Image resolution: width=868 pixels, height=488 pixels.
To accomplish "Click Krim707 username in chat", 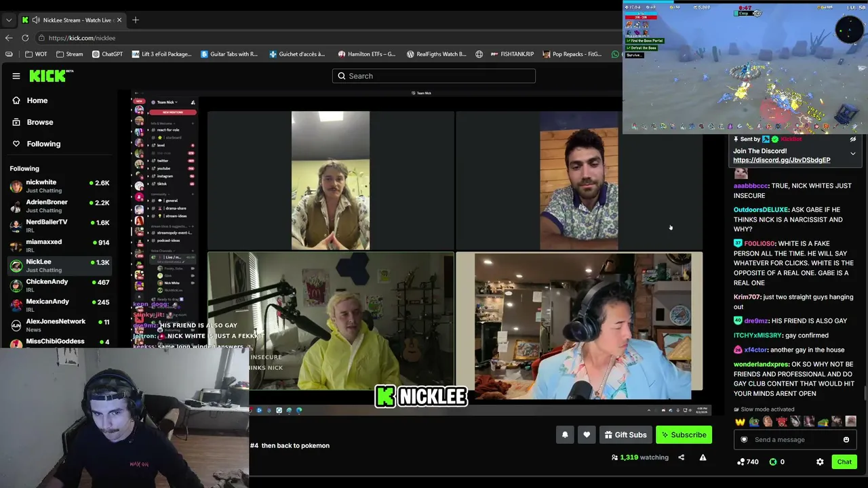I will (x=747, y=297).
